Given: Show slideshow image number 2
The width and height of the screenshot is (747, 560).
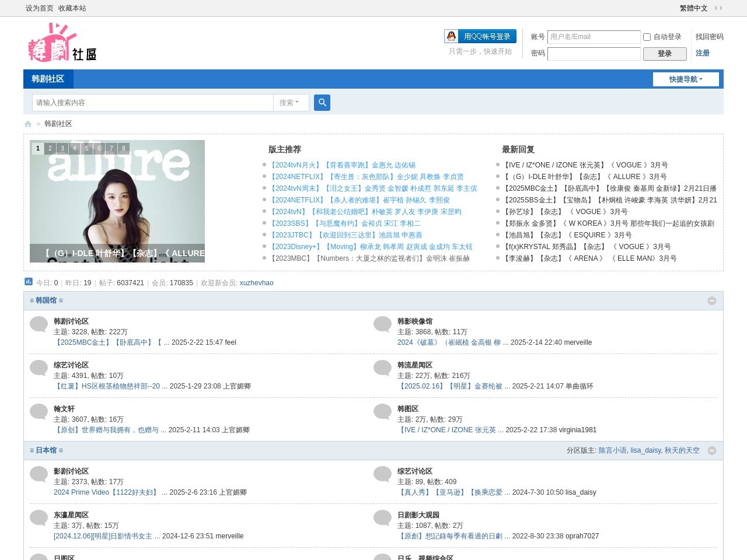Looking at the screenshot, I should pyautogui.click(x=50, y=148).
